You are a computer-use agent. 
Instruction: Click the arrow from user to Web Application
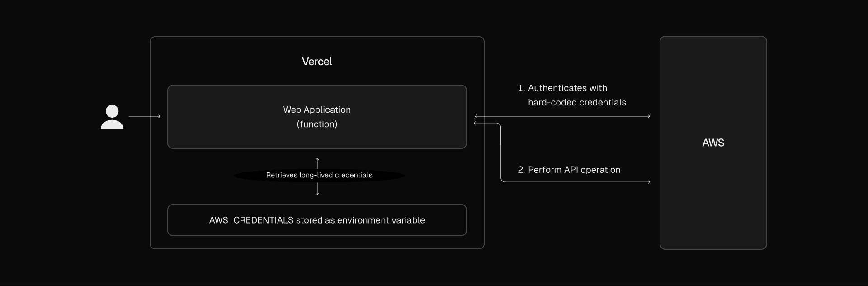point(145,116)
